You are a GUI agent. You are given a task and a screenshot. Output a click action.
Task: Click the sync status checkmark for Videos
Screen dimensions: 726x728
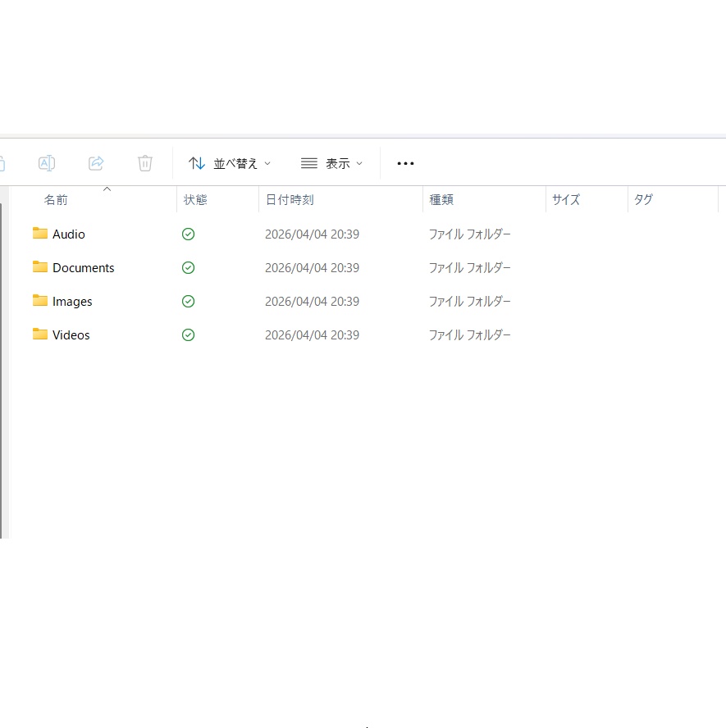[188, 335]
